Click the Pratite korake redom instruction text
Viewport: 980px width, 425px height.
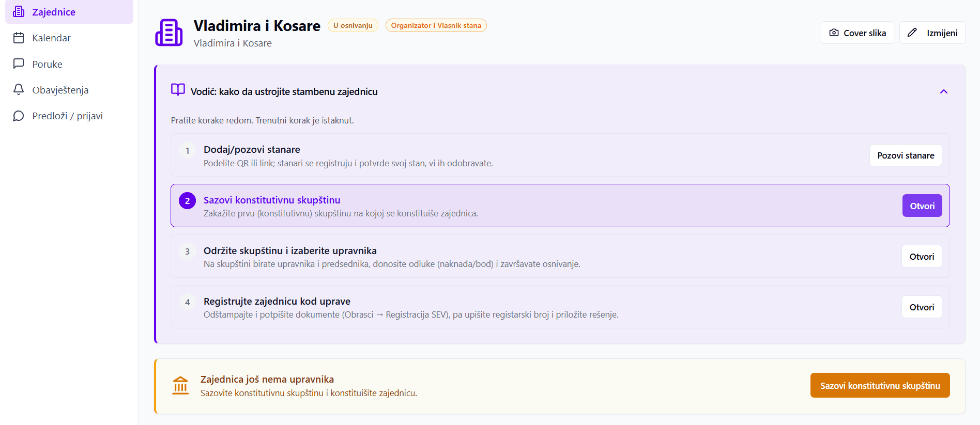pyautogui.click(x=263, y=120)
